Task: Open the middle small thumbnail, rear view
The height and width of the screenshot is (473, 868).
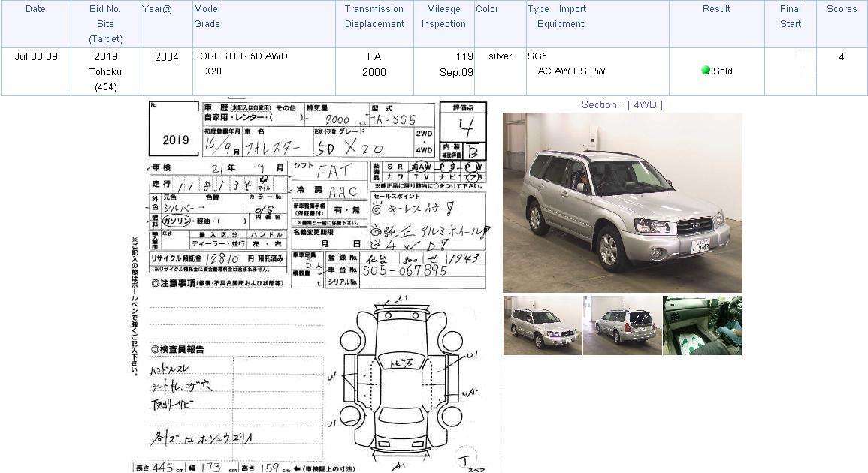Action: (x=622, y=325)
